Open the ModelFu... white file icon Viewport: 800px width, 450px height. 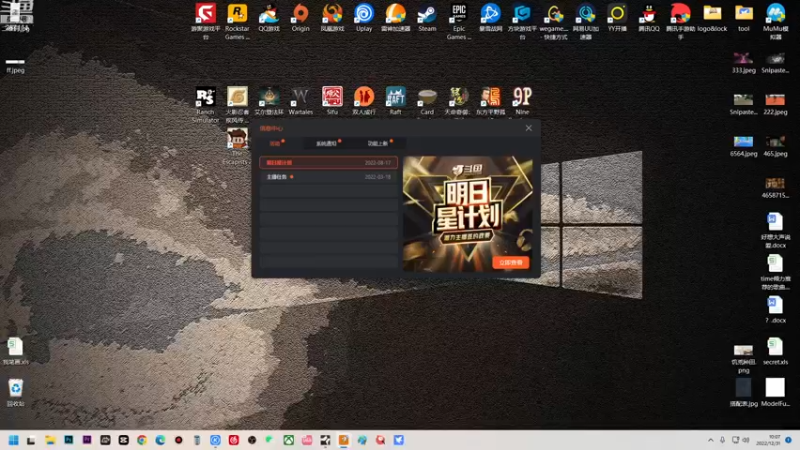click(x=775, y=392)
